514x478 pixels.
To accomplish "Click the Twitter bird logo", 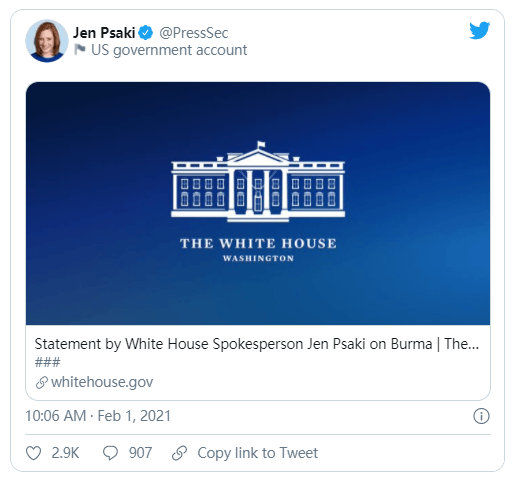I will [x=479, y=30].
